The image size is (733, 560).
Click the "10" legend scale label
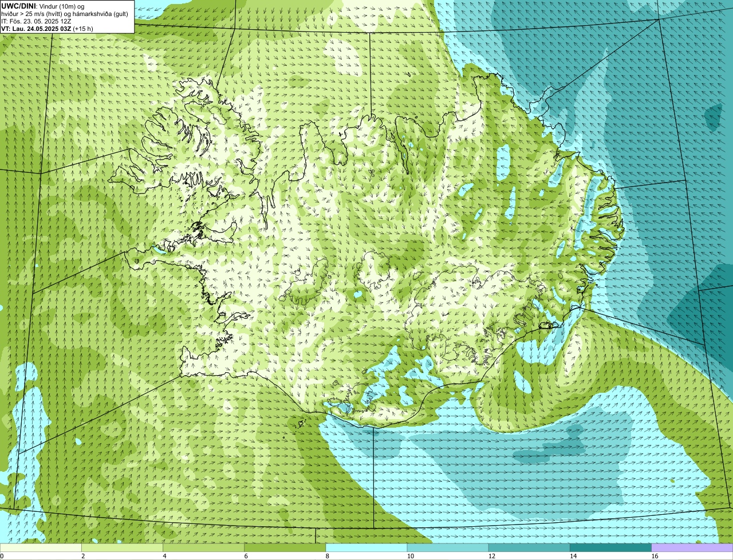tap(411, 556)
